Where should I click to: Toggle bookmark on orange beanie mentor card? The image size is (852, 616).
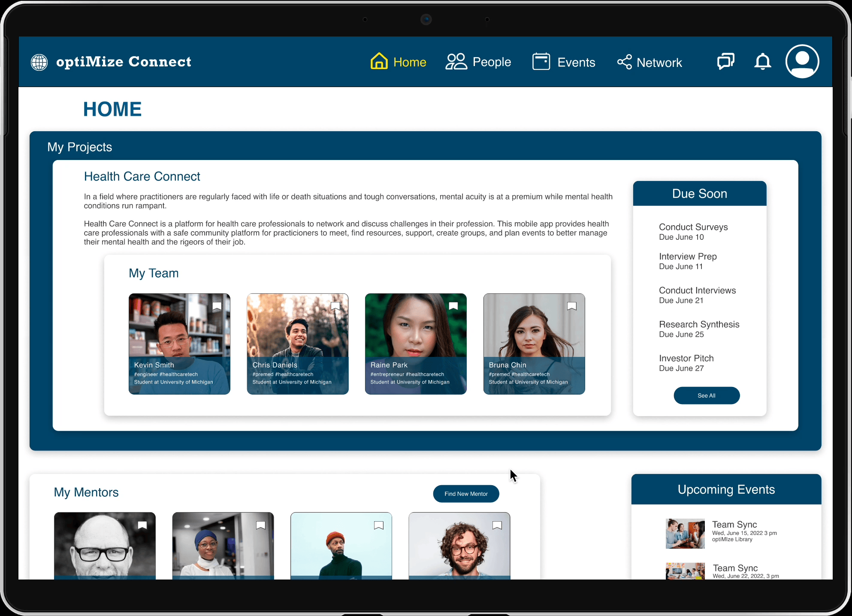[x=379, y=525]
